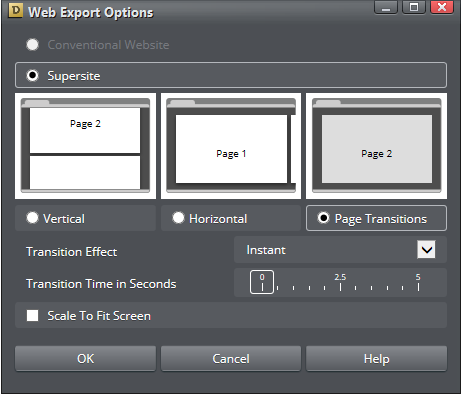This screenshot has height=394, width=461.
Task: Choose the Conventional Website radio option
Action: 33,45
